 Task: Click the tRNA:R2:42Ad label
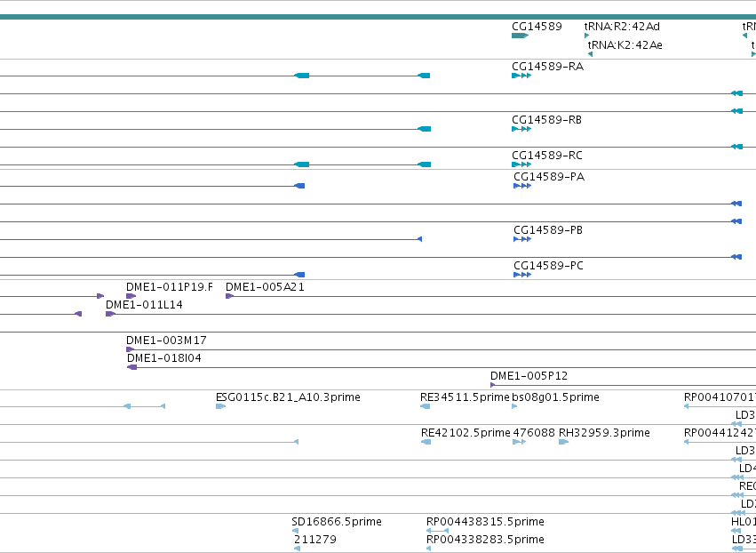pyautogui.click(x=622, y=27)
